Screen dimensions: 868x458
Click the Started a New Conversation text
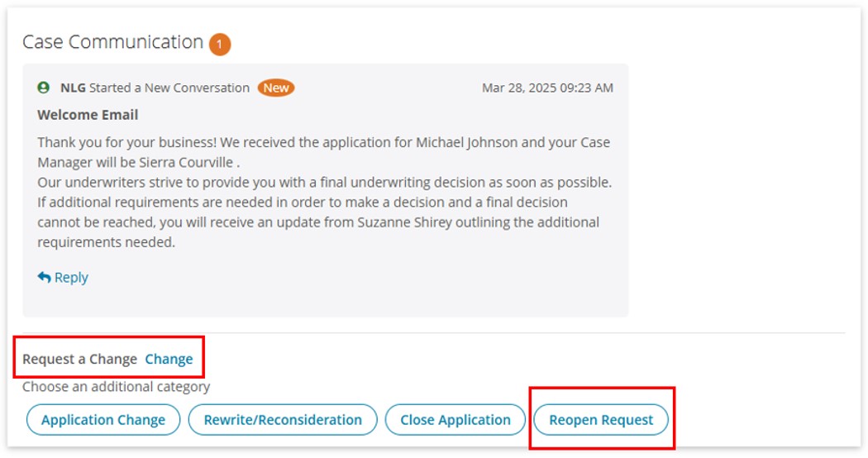pyautogui.click(x=169, y=88)
